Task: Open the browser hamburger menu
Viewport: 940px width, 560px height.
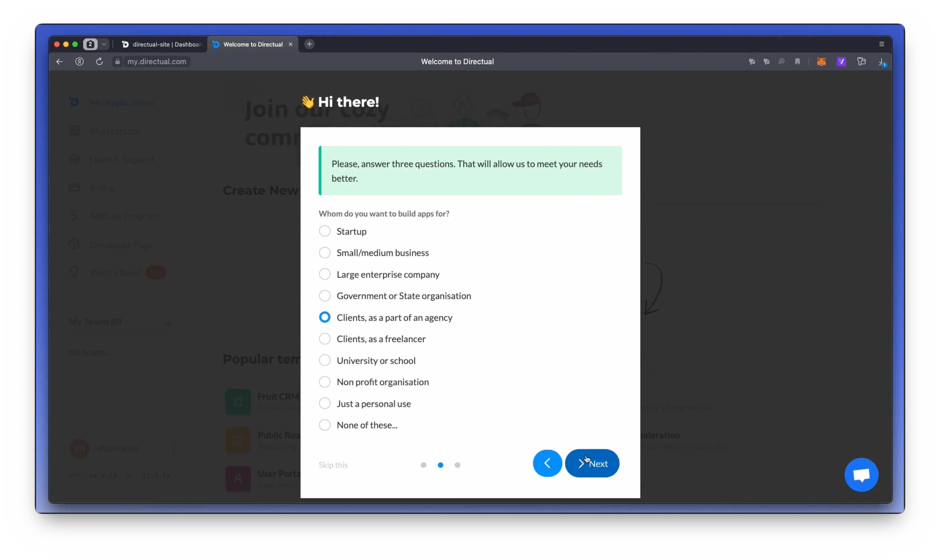Action: [882, 44]
